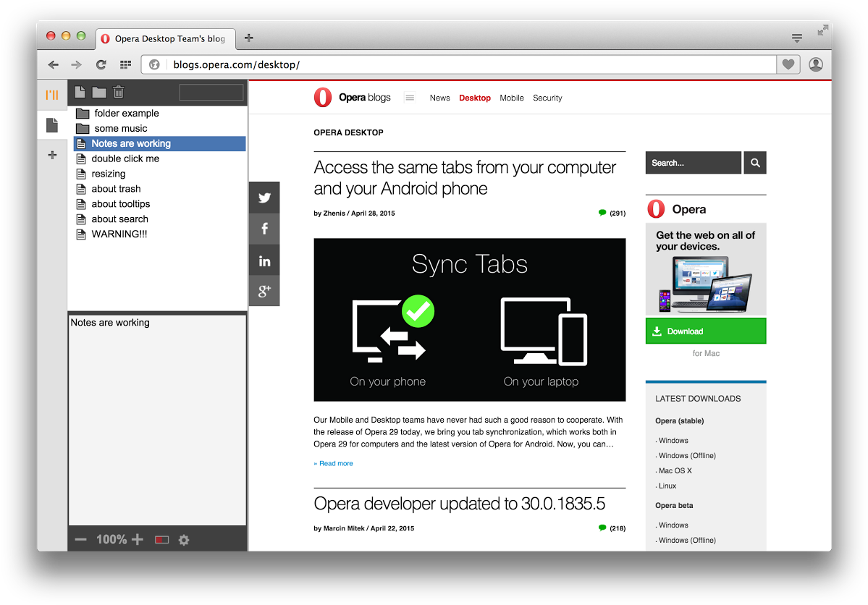Open the Opera blogs hamburger menu

(410, 98)
